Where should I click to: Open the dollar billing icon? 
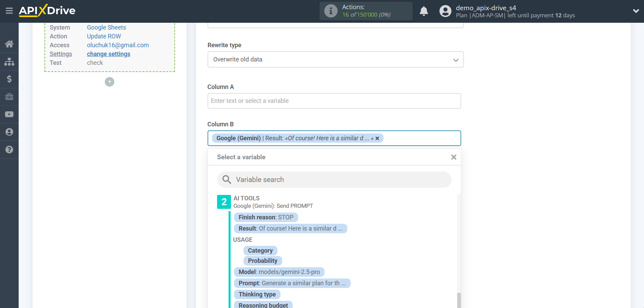point(9,79)
